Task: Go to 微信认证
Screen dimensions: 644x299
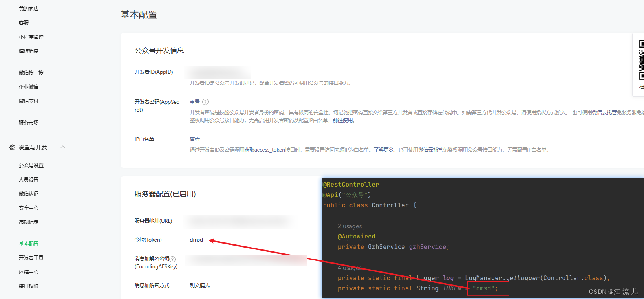Action: (29, 194)
